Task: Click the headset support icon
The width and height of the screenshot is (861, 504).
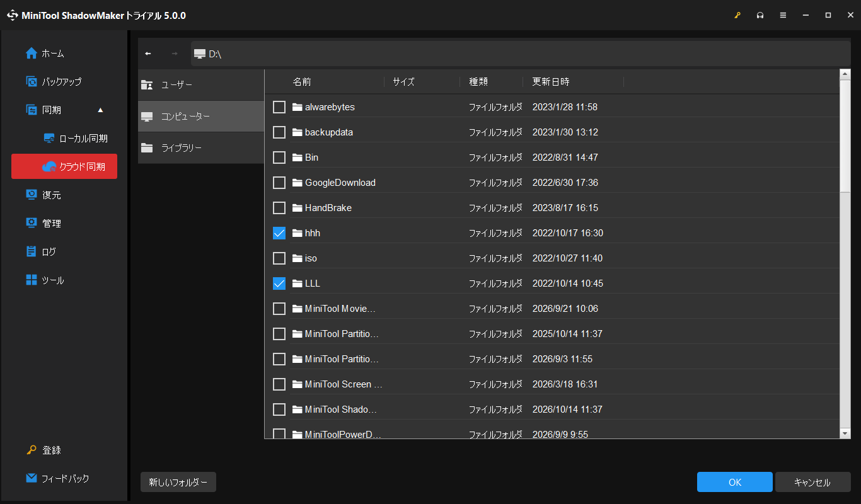Action: click(x=760, y=15)
